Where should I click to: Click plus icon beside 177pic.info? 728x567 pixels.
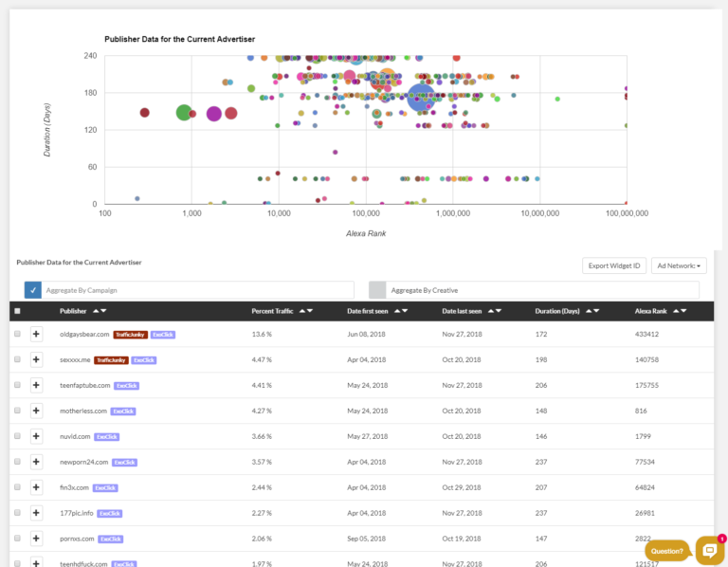pyautogui.click(x=36, y=513)
